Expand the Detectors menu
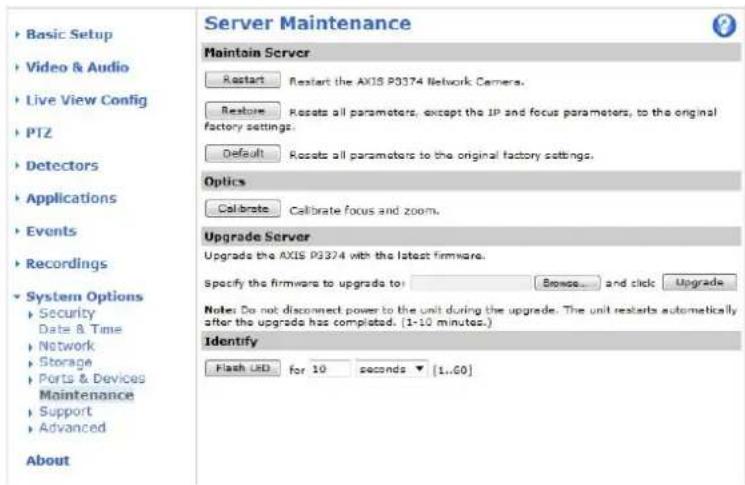Screen dimensions: 745x485 pos(62,166)
